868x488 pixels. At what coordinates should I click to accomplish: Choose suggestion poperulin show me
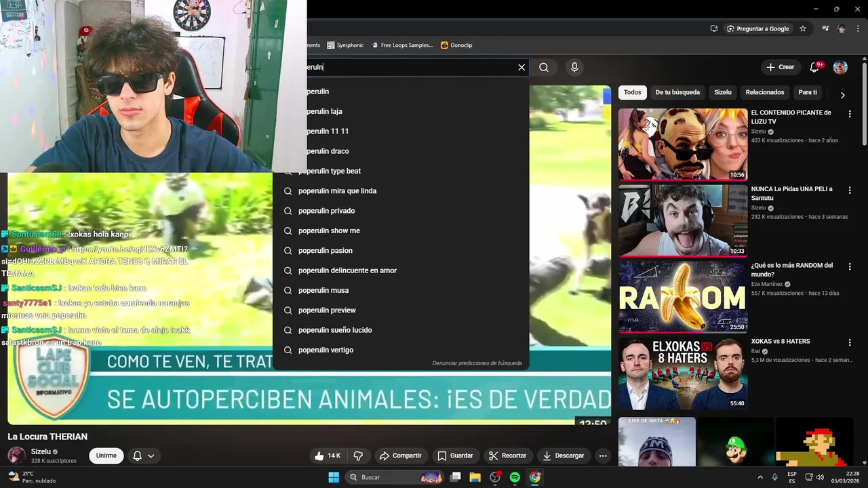(400, 230)
